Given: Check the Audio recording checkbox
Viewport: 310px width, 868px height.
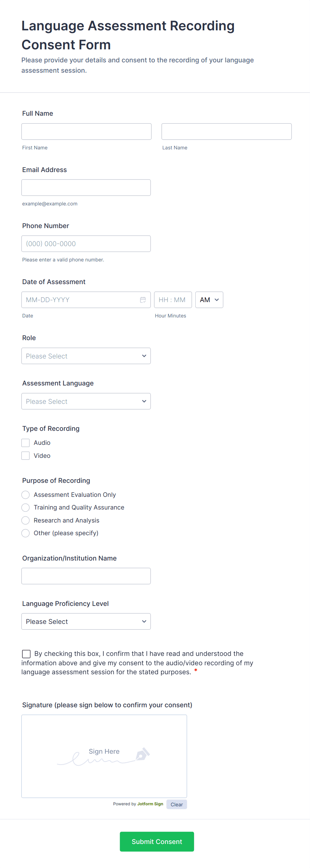Looking at the screenshot, I should point(26,443).
